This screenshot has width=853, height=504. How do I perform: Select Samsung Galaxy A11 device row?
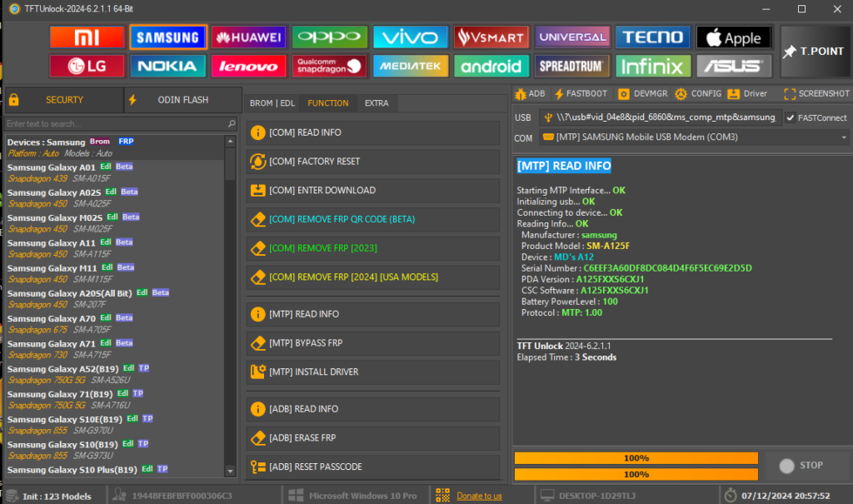115,248
